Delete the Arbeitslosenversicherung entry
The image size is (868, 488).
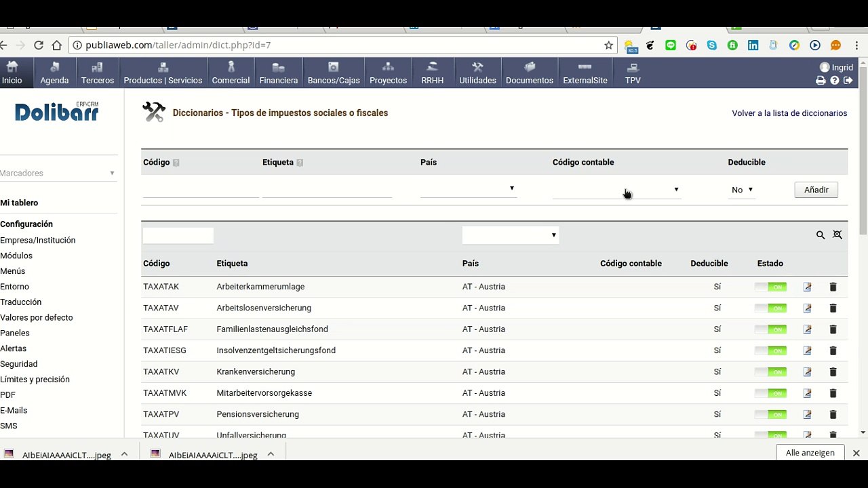833,308
